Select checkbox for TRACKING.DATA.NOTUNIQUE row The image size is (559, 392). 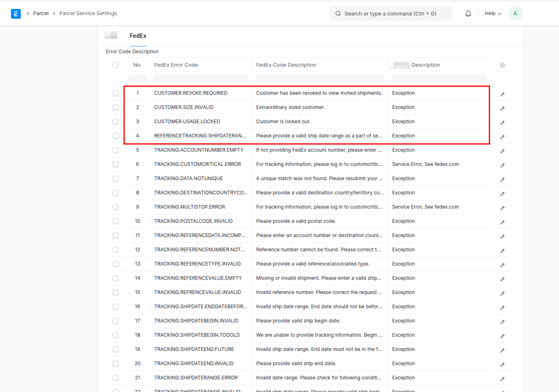tap(116, 179)
